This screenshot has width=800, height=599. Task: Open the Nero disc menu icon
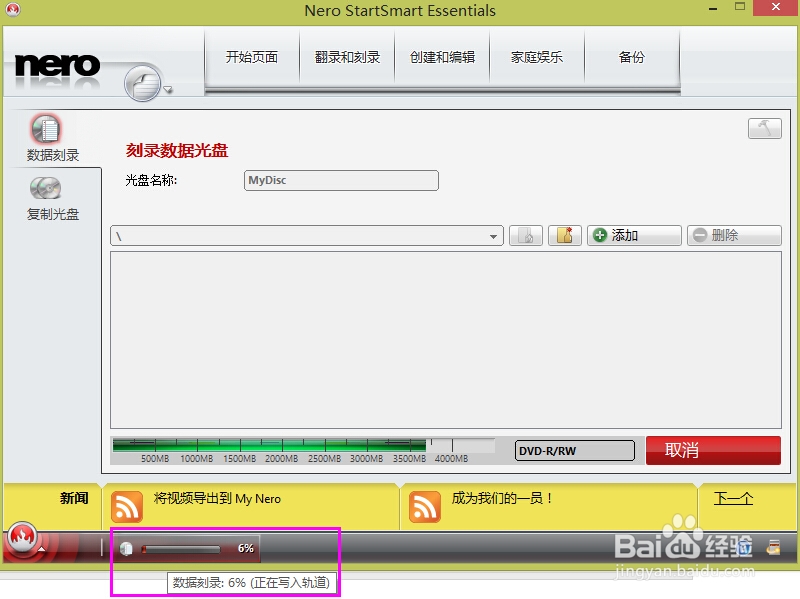[142, 83]
